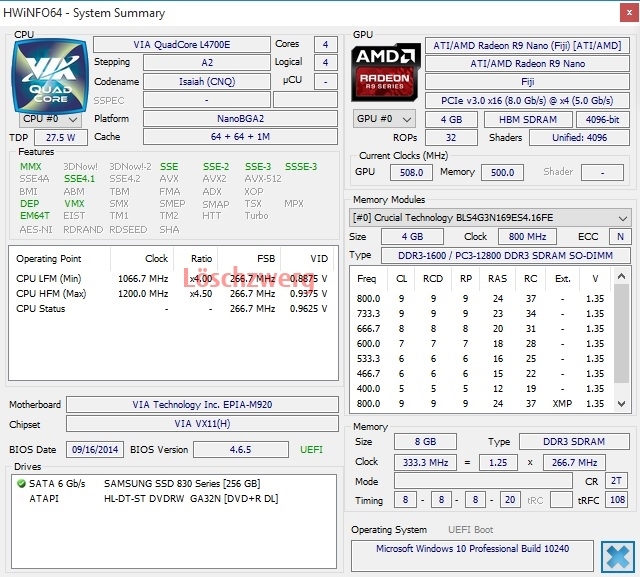This screenshot has height=577, width=640.
Task: Click the SSE4.1 feature label
Action: [x=80, y=179]
